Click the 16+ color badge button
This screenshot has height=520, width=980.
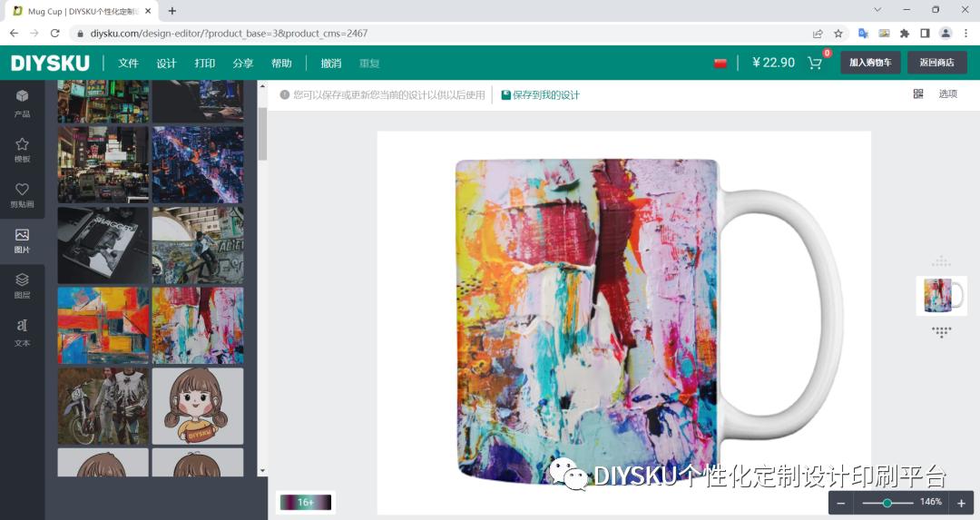pos(306,502)
